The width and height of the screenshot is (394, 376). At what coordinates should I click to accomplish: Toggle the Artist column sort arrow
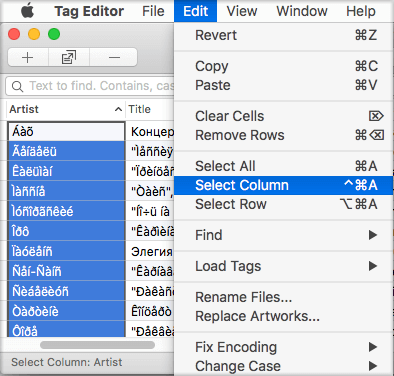[x=118, y=109]
